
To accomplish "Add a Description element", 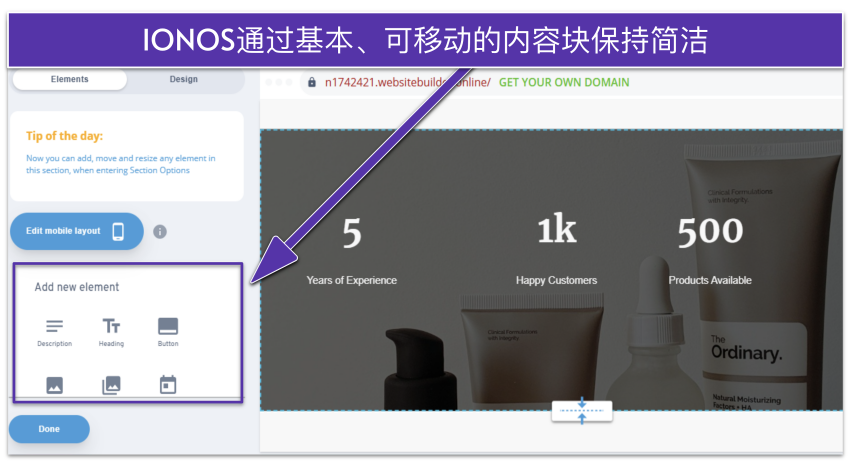I will [x=54, y=331].
